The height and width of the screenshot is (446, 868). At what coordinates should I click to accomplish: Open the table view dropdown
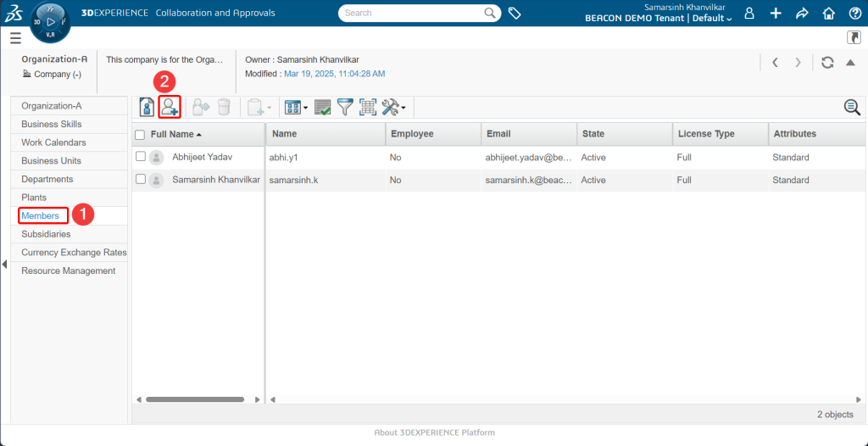[297, 107]
